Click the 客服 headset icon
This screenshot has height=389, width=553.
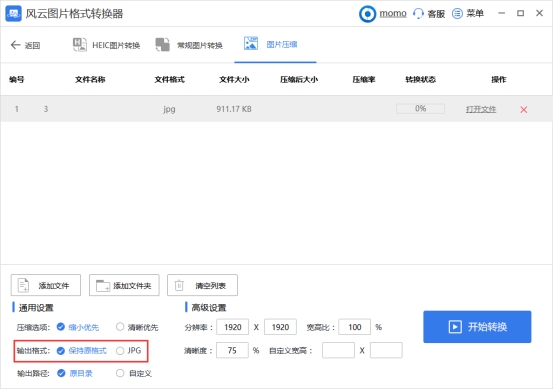pos(418,14)
